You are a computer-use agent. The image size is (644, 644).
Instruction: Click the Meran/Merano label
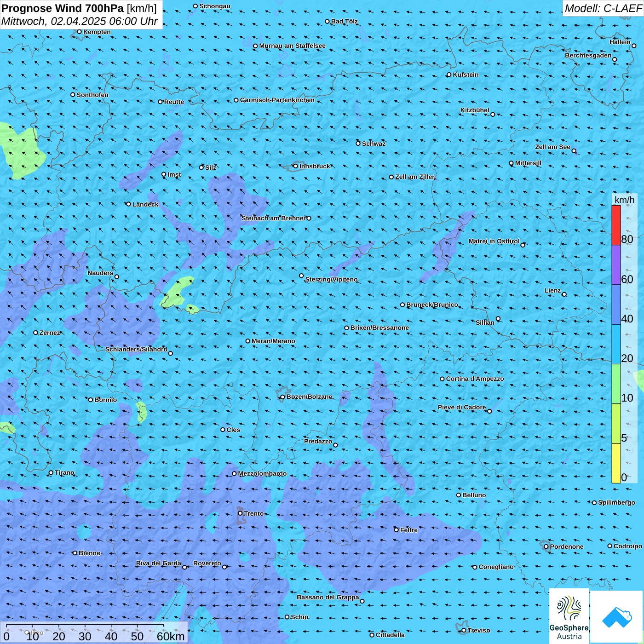tap(273, 341)
